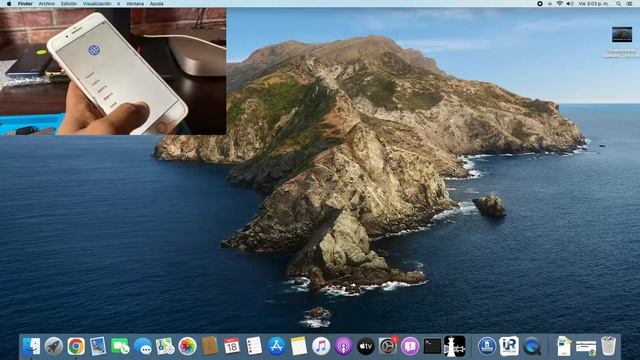The image size is (640, 360).
Task: Open Photos colorful flower icon
Action: point(187,346)
